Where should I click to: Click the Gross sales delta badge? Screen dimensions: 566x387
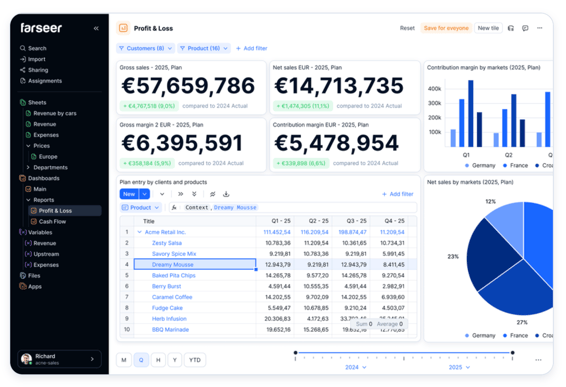[149, 106]
